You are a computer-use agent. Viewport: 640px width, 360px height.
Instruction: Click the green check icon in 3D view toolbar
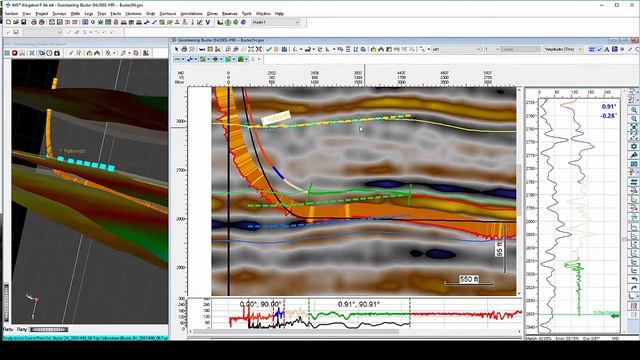(71, 53)
